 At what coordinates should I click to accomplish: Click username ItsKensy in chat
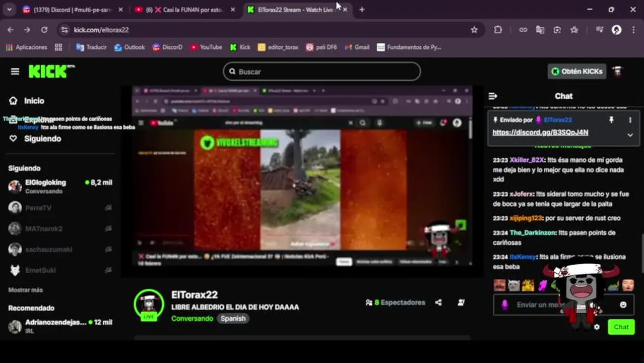pos(523,257)
